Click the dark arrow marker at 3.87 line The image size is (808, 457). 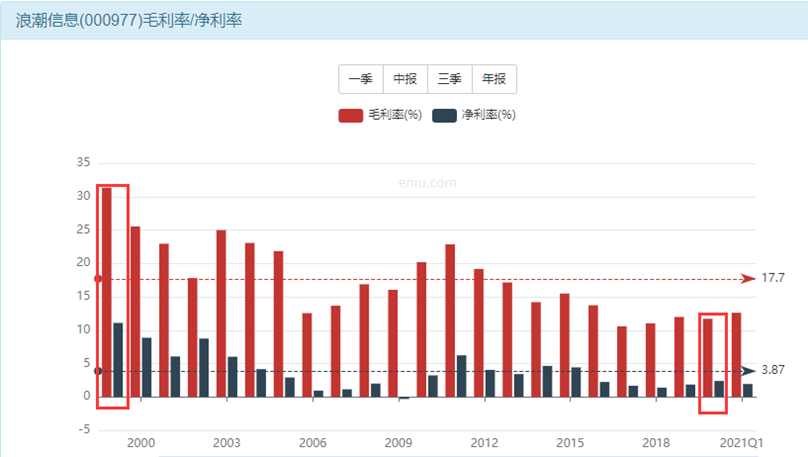click(x=748, y=371)
